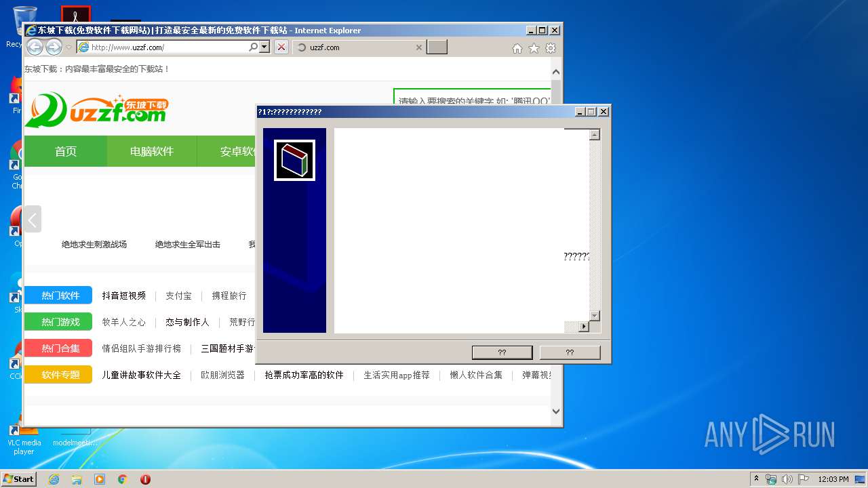
Task: Open the Windows Start menu
Action: (x=19, y=479)
